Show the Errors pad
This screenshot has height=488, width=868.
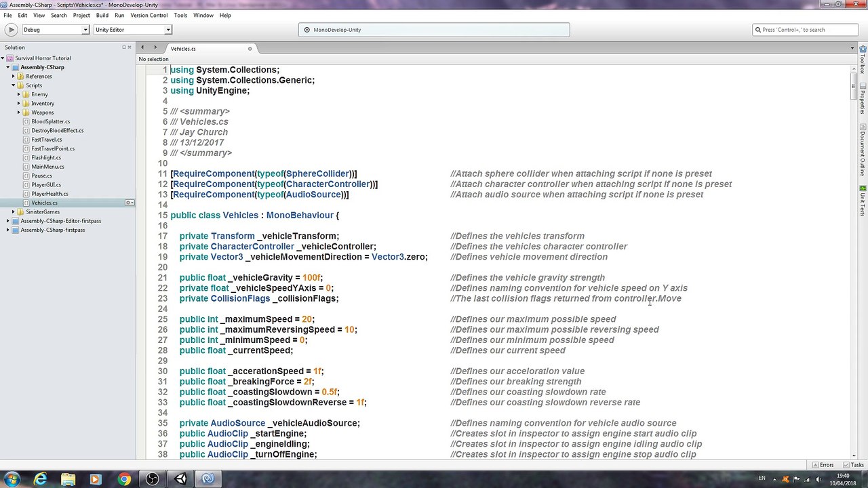[x=823, y=465]
